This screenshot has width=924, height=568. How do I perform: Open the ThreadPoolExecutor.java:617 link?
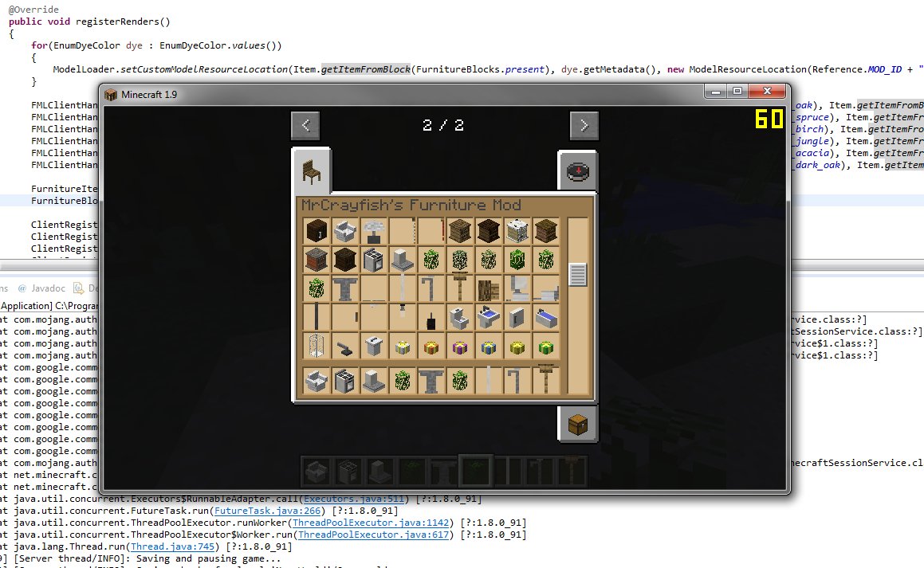tap(373, 535)
